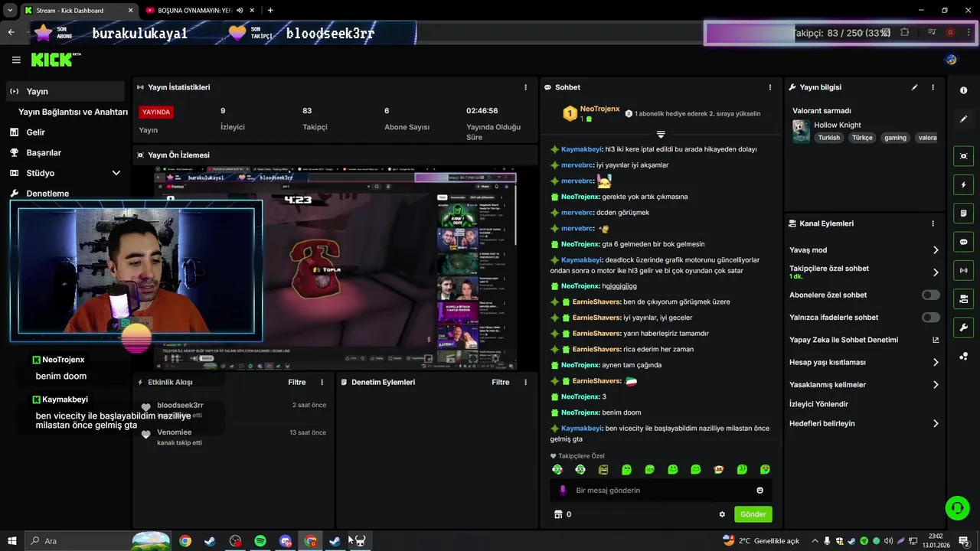The width and height of the screenshot is (980, 551).
Task: Click the screen capture icon in right sidebar
Action: coord(963,156)
